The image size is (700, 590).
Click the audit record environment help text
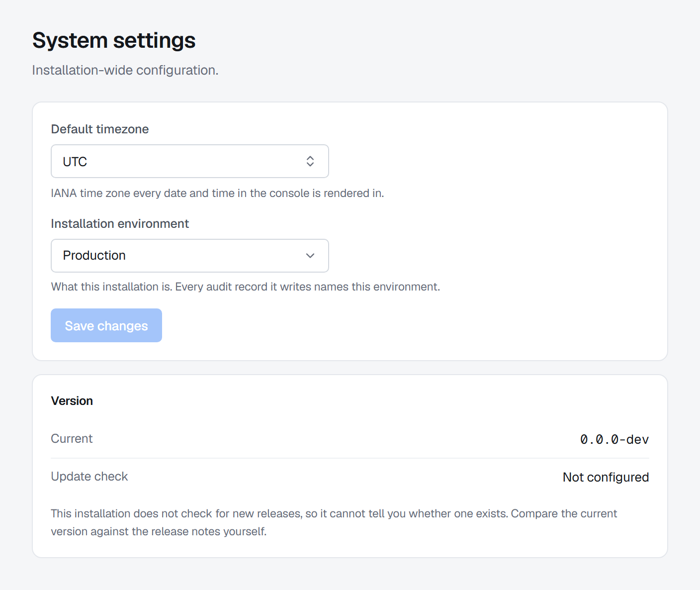coord(246,287)
